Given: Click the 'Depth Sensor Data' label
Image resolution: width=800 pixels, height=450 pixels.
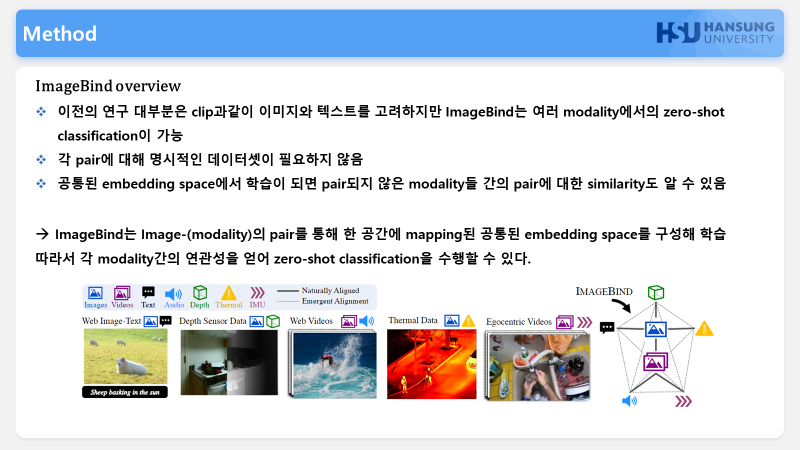Looking at the screenshot, I should coord(213,321).
